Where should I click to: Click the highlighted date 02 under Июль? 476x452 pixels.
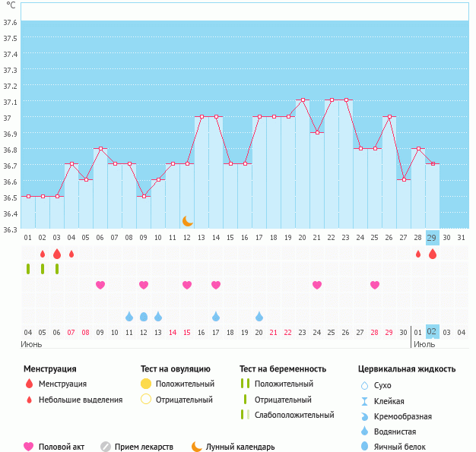[432, 332]
